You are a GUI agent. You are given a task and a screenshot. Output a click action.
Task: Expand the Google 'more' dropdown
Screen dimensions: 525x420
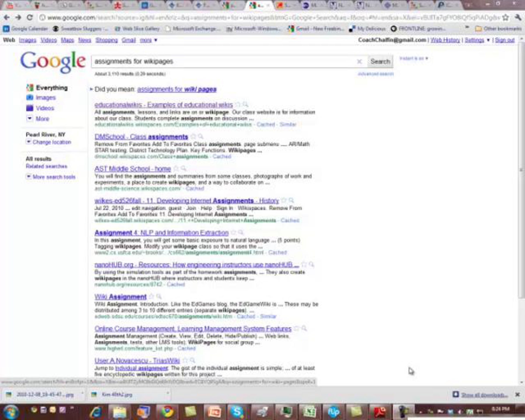148,40
